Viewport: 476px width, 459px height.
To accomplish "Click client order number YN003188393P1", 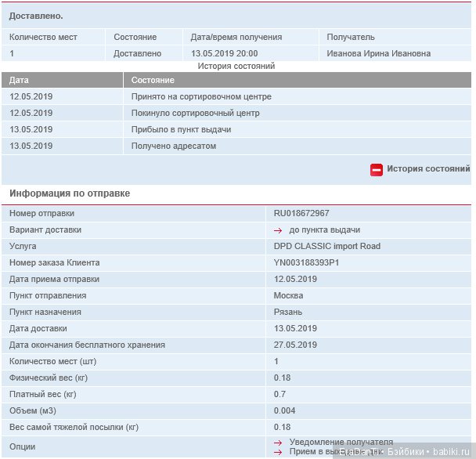I will (x=307, y=263).
